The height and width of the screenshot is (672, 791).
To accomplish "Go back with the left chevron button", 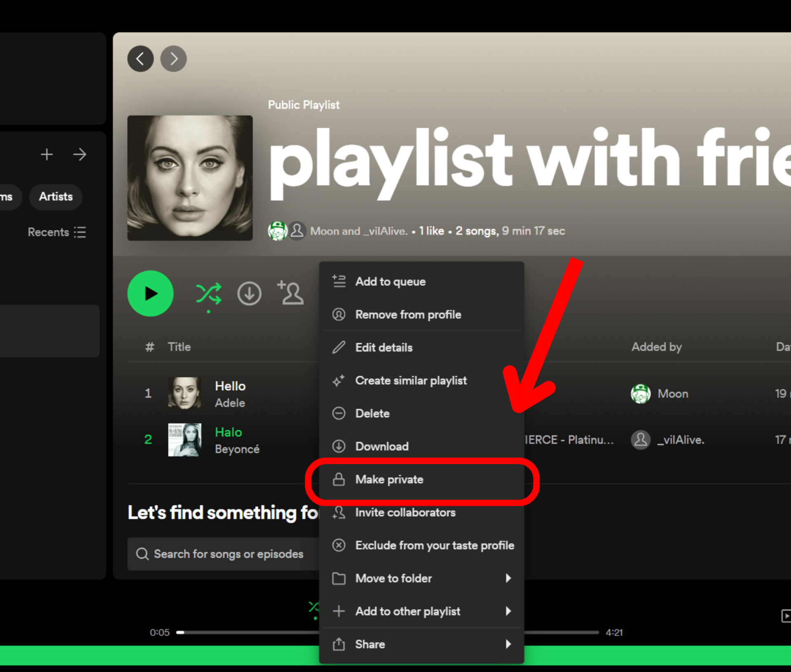I will click(x=140, y=59).
